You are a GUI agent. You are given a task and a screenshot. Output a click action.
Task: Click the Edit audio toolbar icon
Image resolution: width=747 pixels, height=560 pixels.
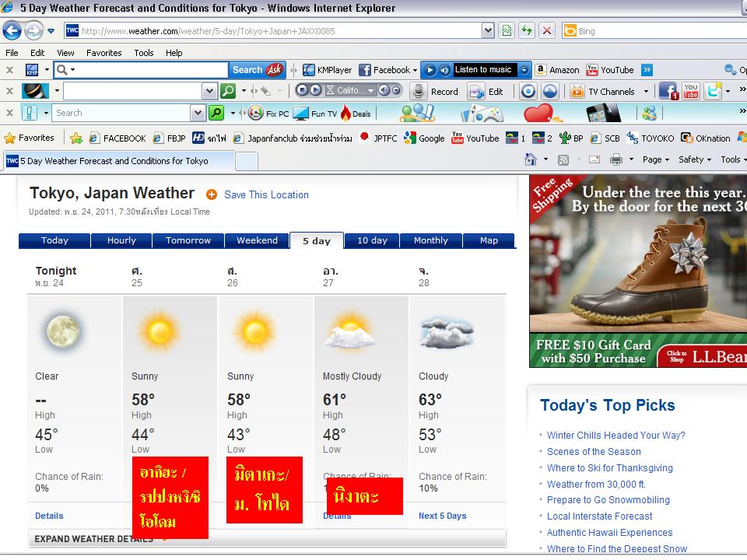pos(476,91)
